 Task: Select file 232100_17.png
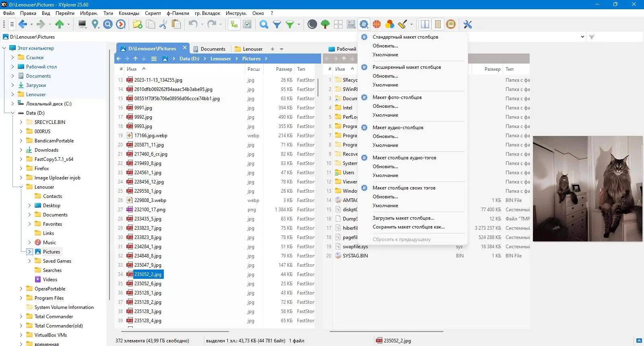(x=150, y=210)
